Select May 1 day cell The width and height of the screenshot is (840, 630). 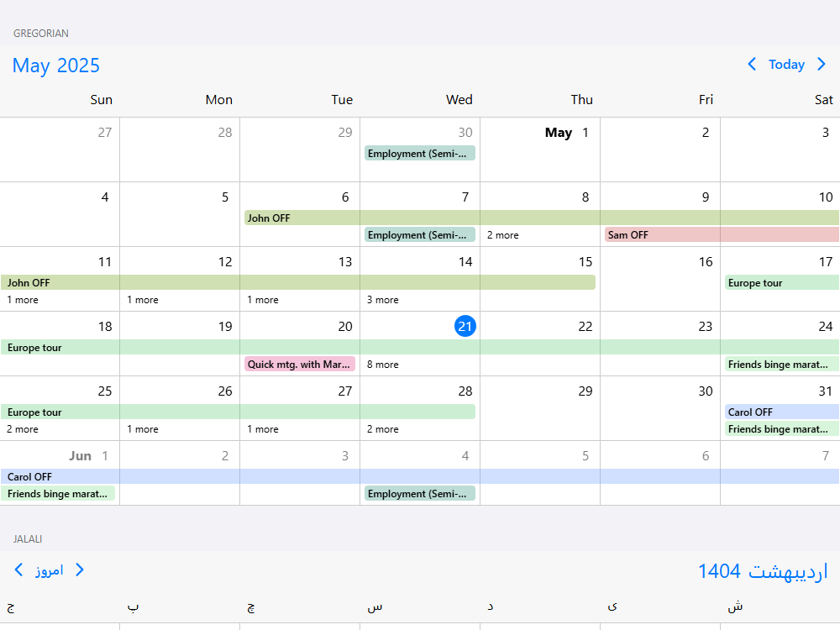coord(540,150)
